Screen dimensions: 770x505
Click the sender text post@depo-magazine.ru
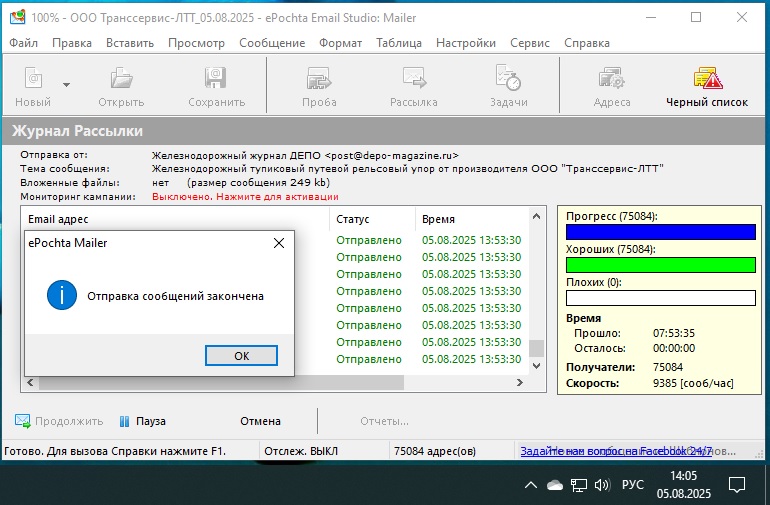[x=392, y=156]
